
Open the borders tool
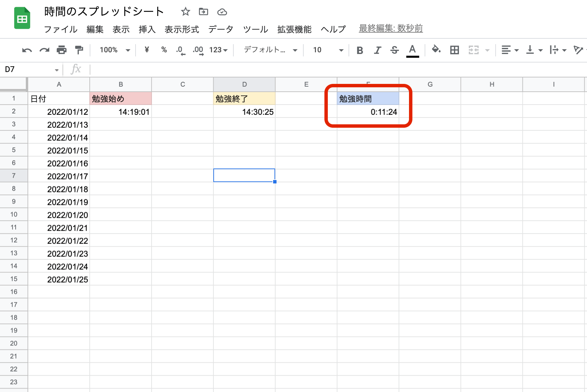coord(455,50)
